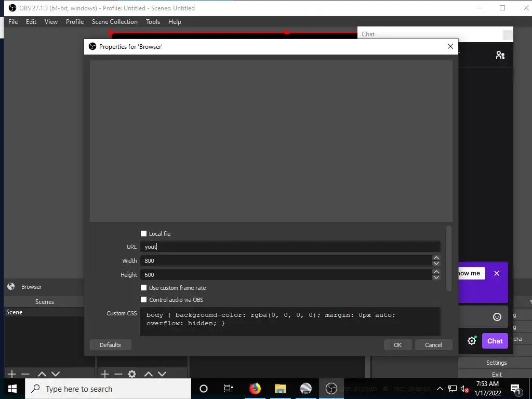This screenshot has width=532, height=399.
Task: Open the Scene Collection menu
Action: pos(115,22)
